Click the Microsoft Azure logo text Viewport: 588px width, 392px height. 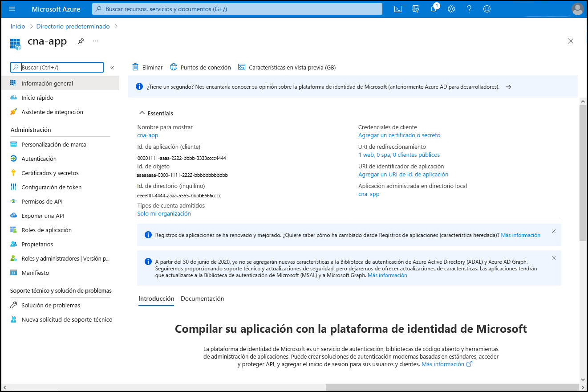pos(56,9)
